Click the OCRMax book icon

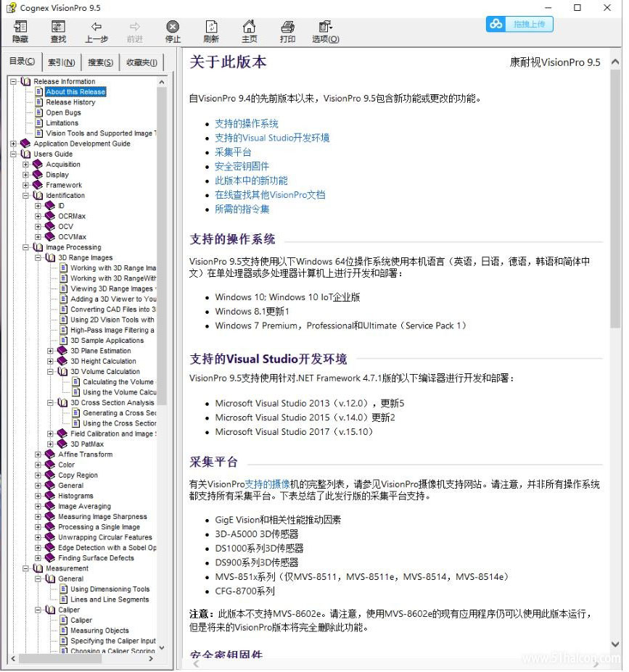coord(50,216)
